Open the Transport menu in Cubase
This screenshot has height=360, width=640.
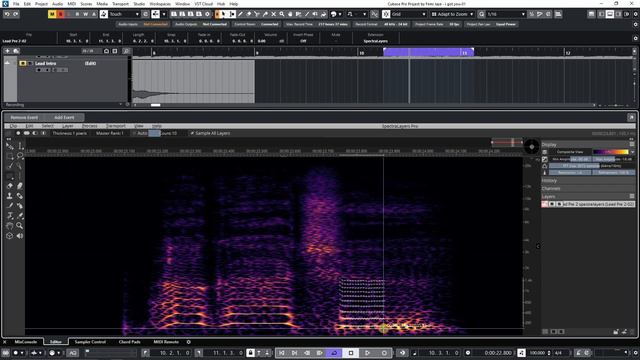pyautogui.click(x=120, y=4)
